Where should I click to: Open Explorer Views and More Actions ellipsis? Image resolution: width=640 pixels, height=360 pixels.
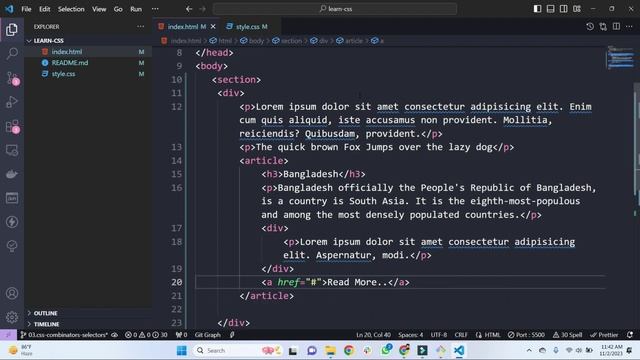tap(140, 27)
